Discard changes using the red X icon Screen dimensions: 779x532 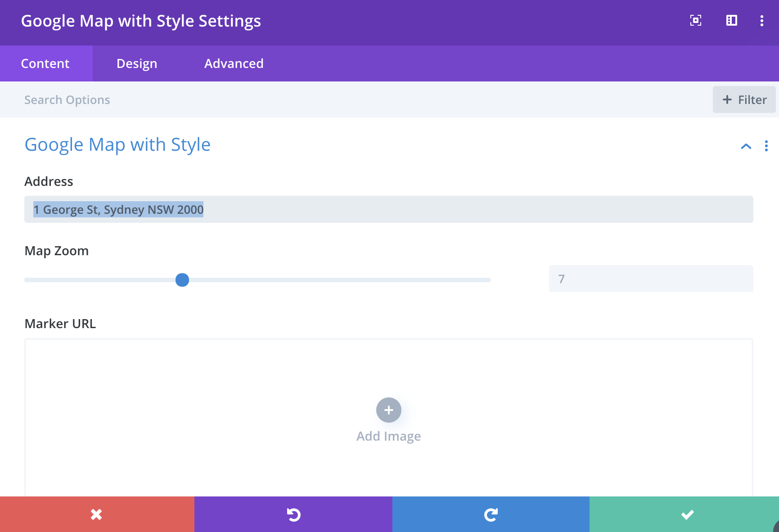96,514
